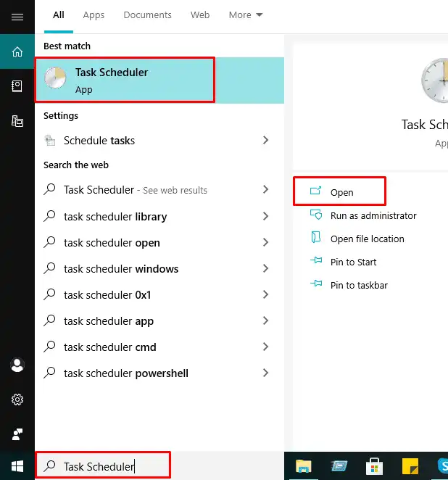
Task: Expand the task scheduler powershell suggestion arrow
Action: coord(266,373)
